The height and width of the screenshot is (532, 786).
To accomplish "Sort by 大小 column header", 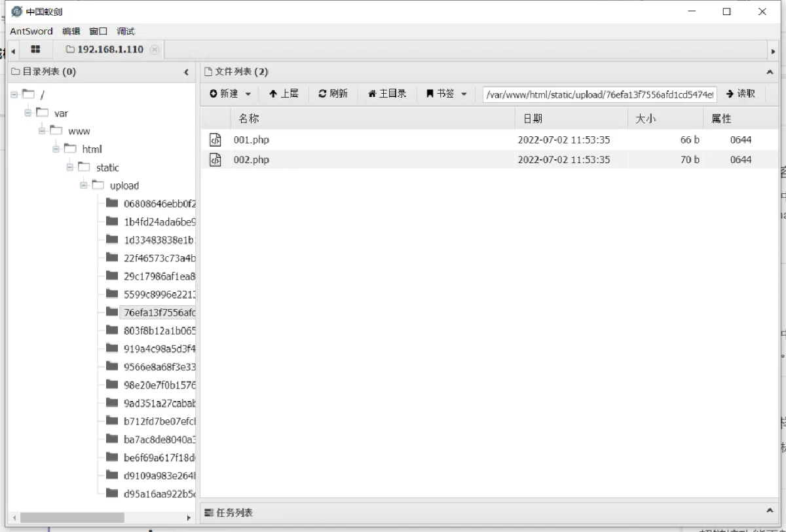I will (665, 119).
